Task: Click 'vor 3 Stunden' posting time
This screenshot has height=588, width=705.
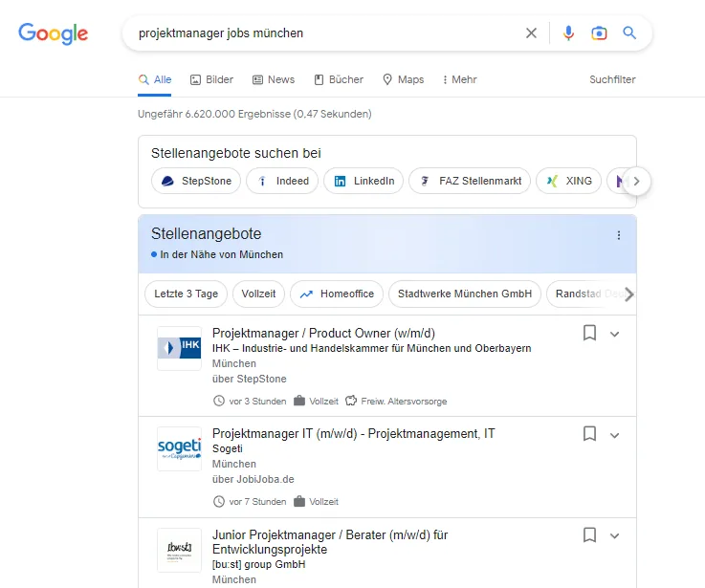Action: [x=257, y=401]
